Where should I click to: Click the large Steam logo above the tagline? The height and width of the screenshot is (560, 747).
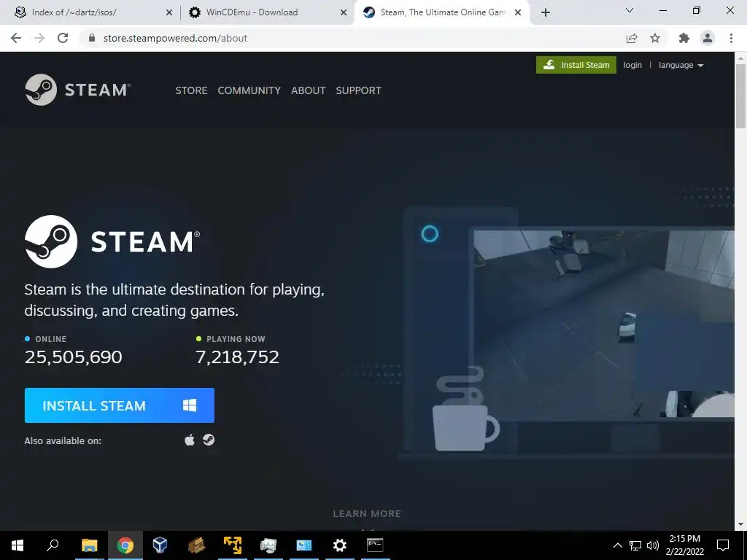coord(112,241)
